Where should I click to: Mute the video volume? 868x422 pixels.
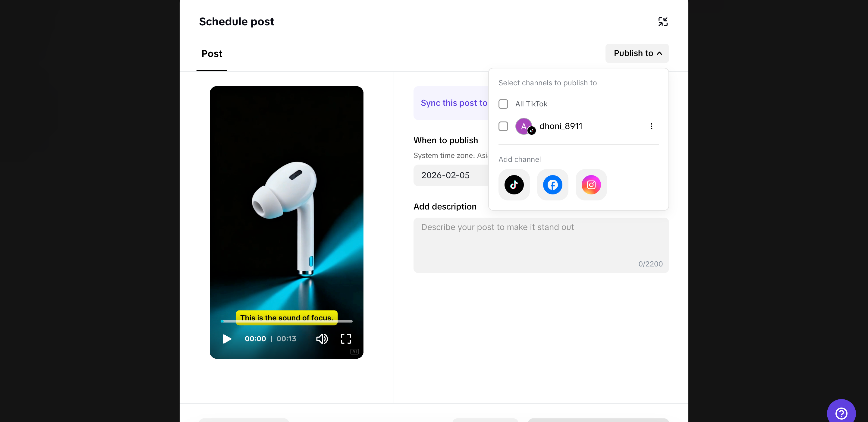click(322, 339)
